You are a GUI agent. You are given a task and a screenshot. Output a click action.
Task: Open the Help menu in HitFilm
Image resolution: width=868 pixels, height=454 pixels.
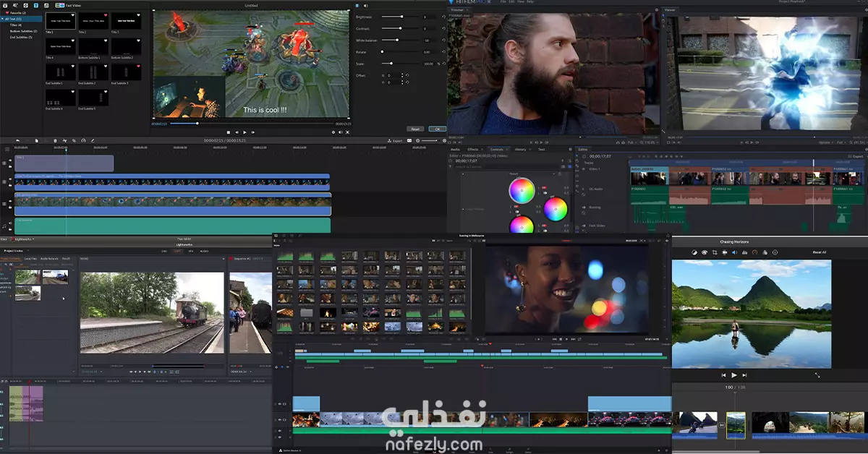(530, 1)
